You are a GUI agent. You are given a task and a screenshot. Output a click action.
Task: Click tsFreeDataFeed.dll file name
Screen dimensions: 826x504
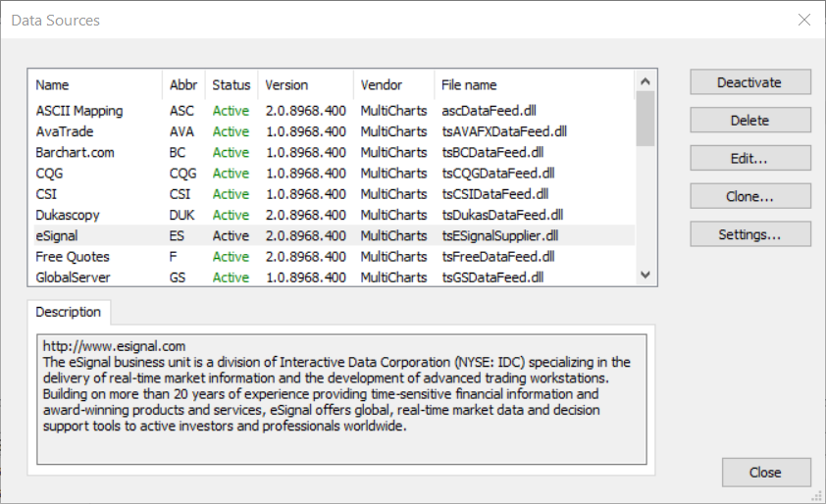point(497,257)
